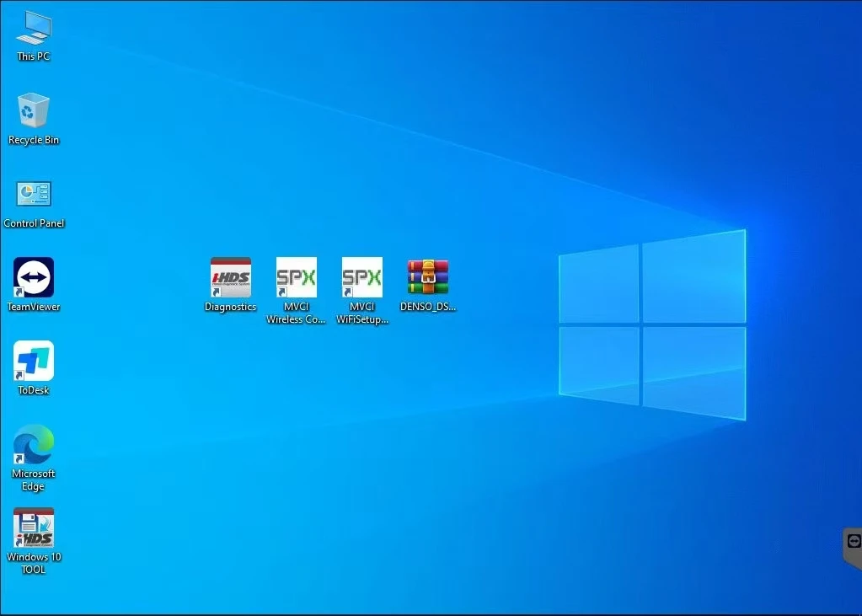Image resolution: width=862 pixels, height=616 pixels.
Task: Click the 'MVCI Wireless Co...' text label
Action: tap(297, 313)
